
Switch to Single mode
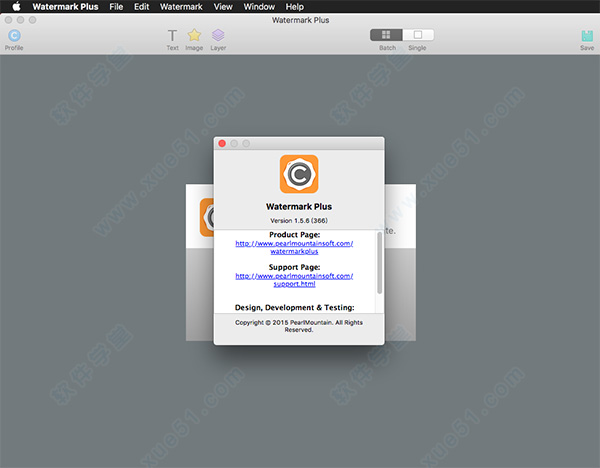[418, 35]
